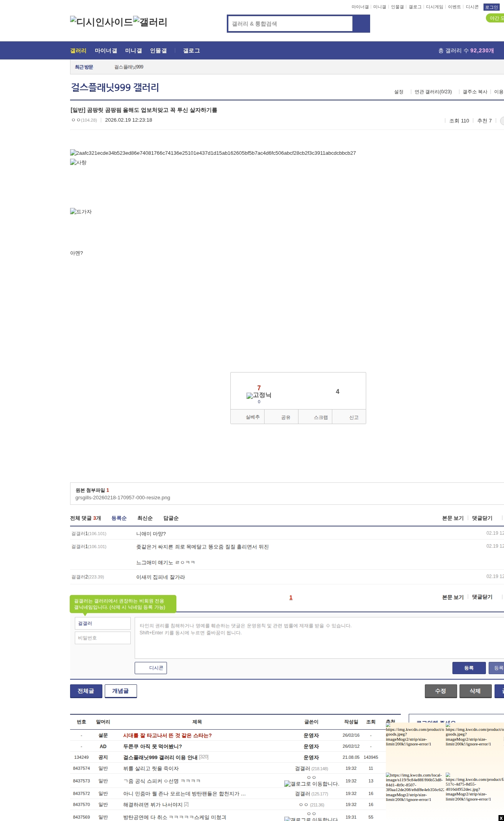The height and width of the screenshot is (821, 504).
Task: Open 디시게임 in the top utility links
Action: 435,7
